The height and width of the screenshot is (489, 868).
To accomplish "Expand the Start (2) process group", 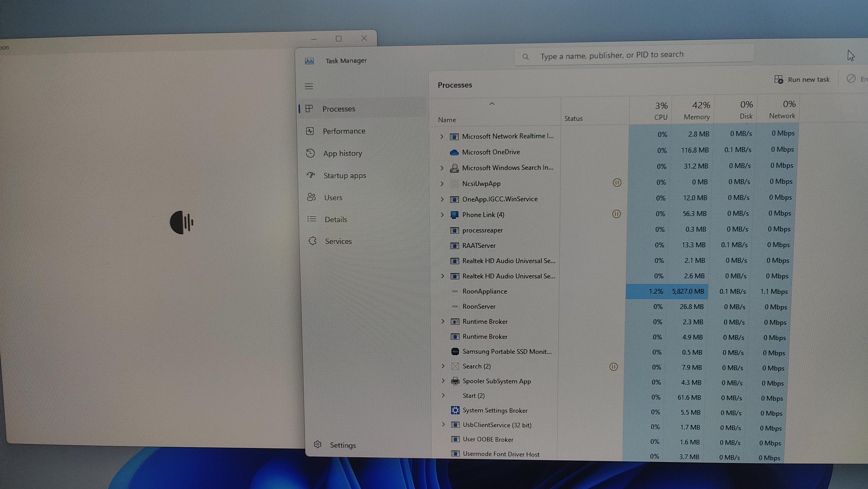I will click(443, 395).
